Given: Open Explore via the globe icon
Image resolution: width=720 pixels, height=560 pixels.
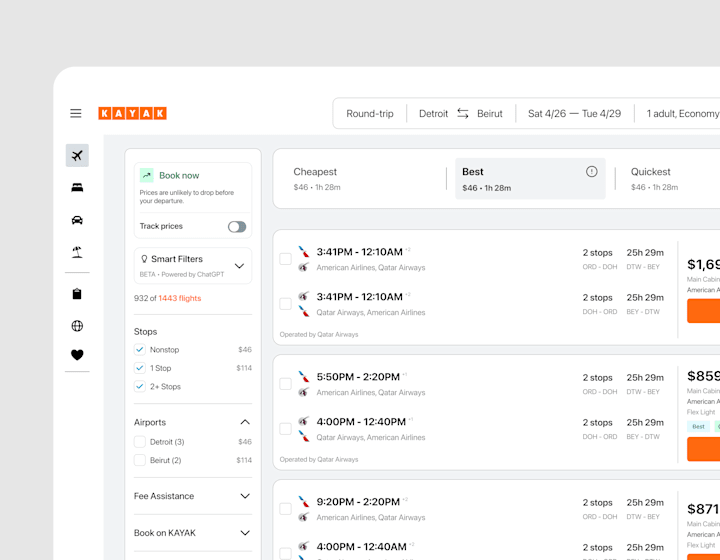Looking at the screenshot, I should 77,326.
